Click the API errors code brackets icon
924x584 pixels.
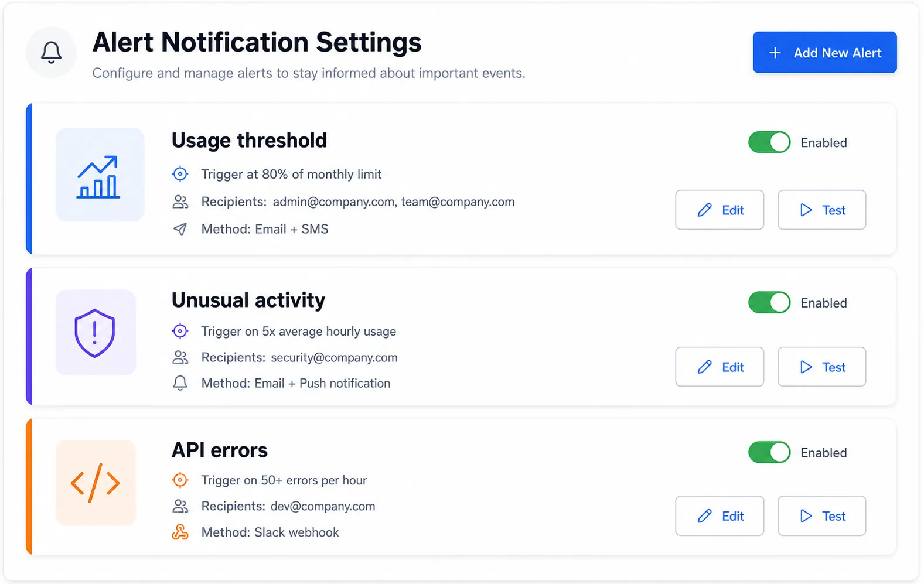click(96, 483)
